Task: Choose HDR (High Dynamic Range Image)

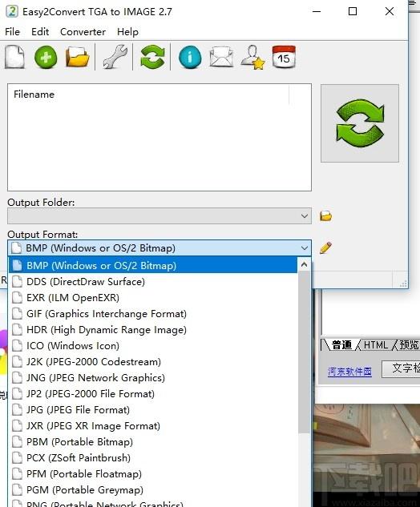Action: pyautogui.click(x=152, y=329)
